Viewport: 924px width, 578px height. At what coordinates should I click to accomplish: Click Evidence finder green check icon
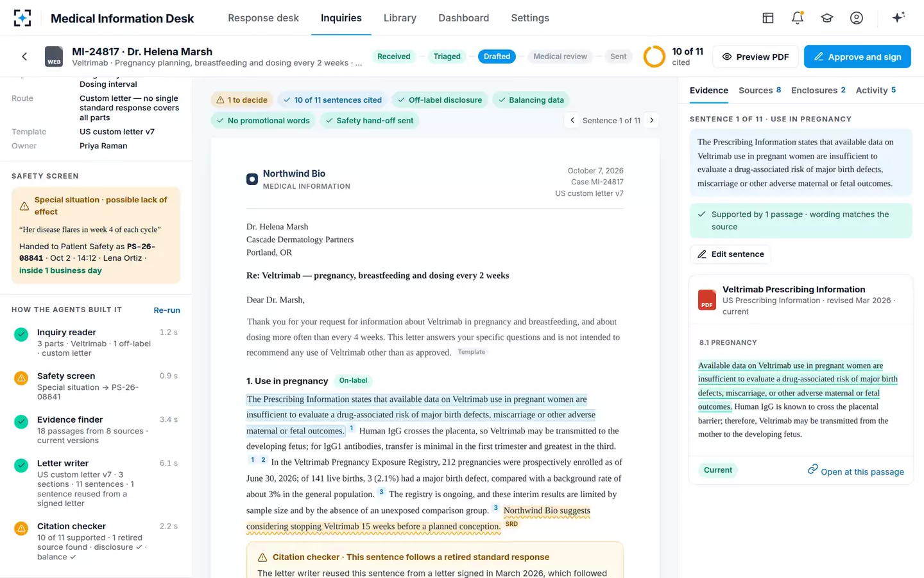(x=21, y=421)
